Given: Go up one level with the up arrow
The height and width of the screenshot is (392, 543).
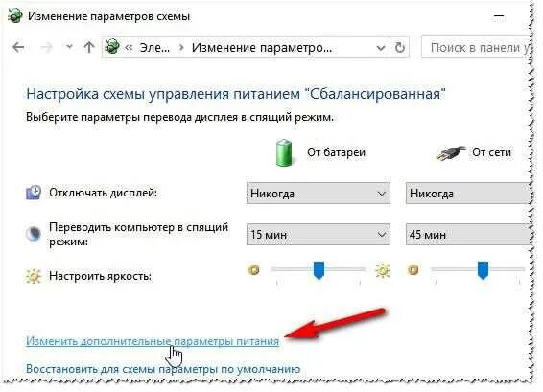Looking at the screenshot, I should tap(89, 47).
